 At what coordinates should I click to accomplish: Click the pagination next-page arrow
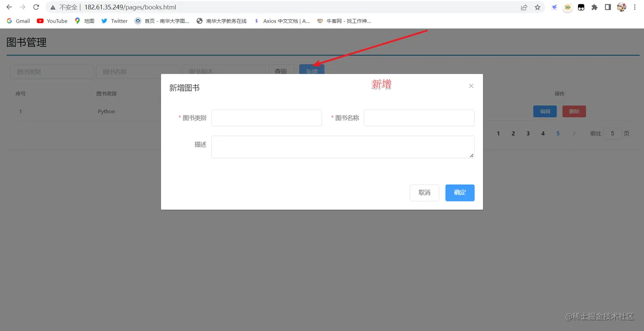click(x=574, y=134)
